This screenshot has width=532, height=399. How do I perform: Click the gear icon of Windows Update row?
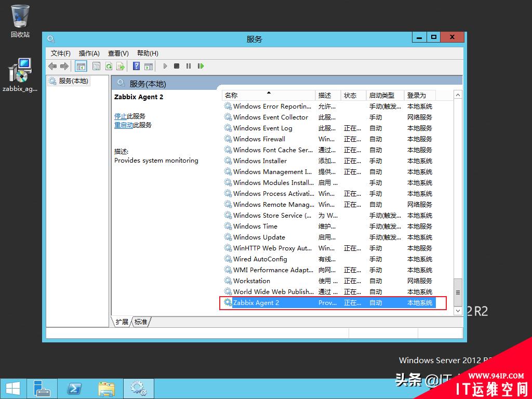point(228,237)
